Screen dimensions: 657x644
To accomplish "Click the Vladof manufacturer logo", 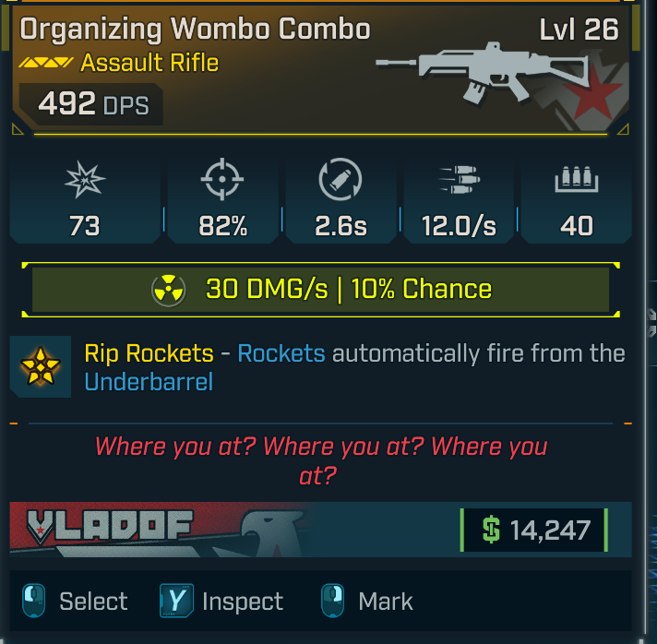I will coord(110,526).
